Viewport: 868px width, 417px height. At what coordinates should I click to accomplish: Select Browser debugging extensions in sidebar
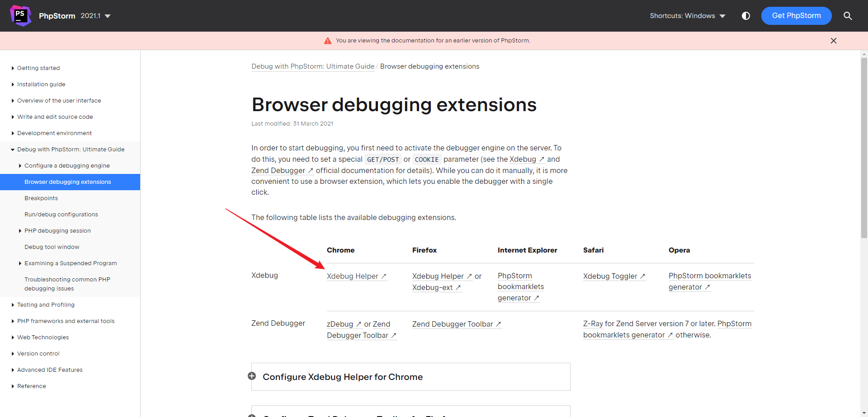tap(70, 182)
